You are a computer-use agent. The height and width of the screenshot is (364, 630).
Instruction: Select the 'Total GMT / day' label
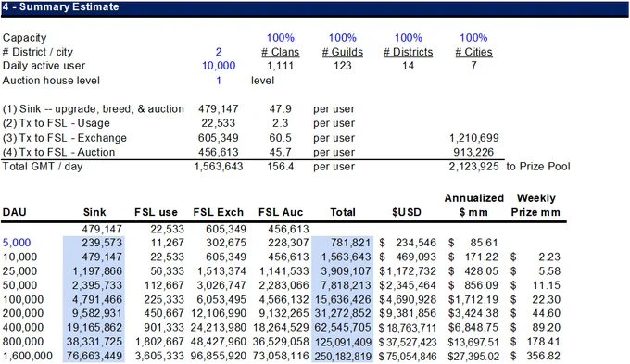(x=43, y=167)
